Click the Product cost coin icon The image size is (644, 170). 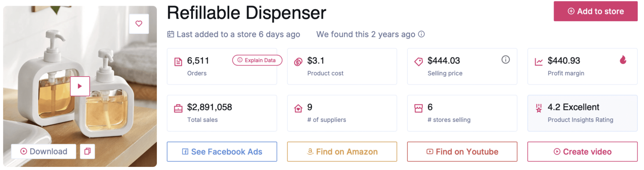pyautogui.click(x=298, y=62)
